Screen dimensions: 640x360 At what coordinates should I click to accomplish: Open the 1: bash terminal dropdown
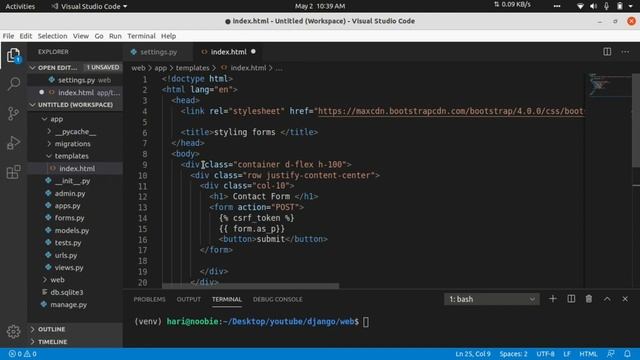pos(492,299)
